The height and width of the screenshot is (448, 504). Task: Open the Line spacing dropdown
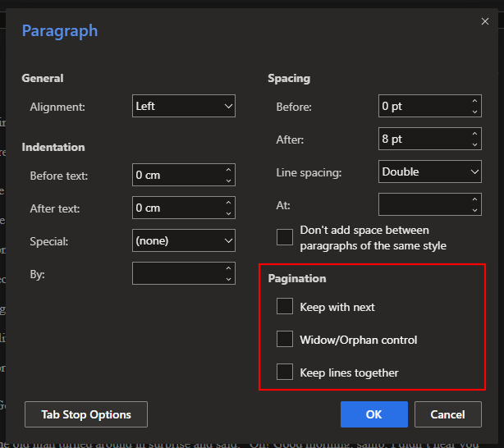pos(430,171)
